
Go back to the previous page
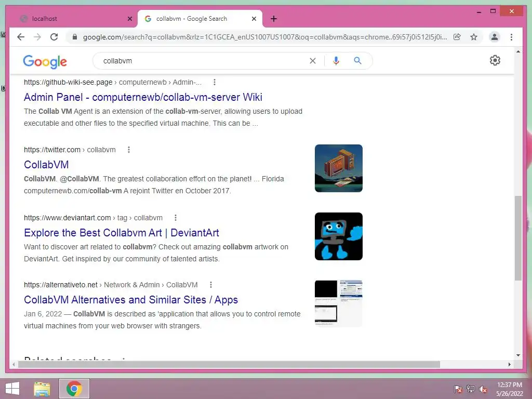click(21, 37)
